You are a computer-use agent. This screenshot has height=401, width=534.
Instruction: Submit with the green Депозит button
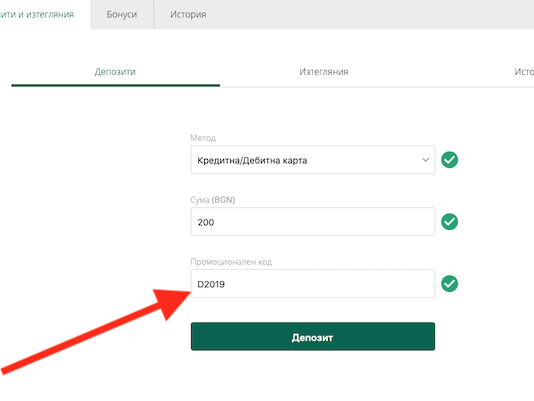click(313, 336)
